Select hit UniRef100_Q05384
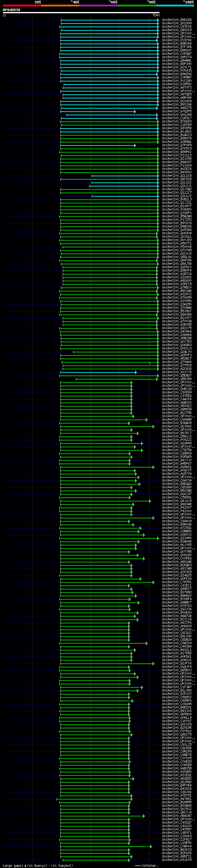 177,230
